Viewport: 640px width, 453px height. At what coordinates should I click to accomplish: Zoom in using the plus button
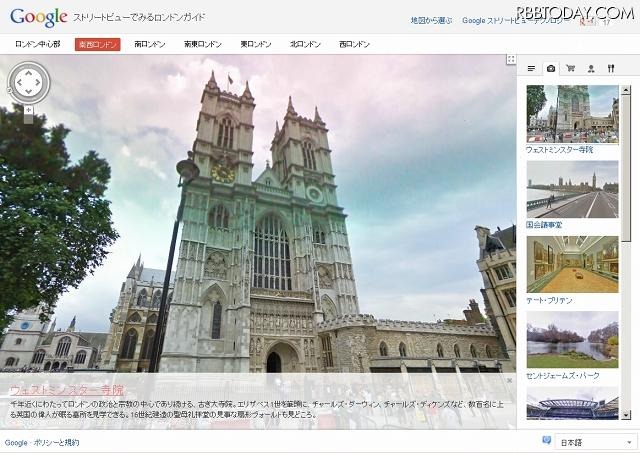click(x=28, y=110)
